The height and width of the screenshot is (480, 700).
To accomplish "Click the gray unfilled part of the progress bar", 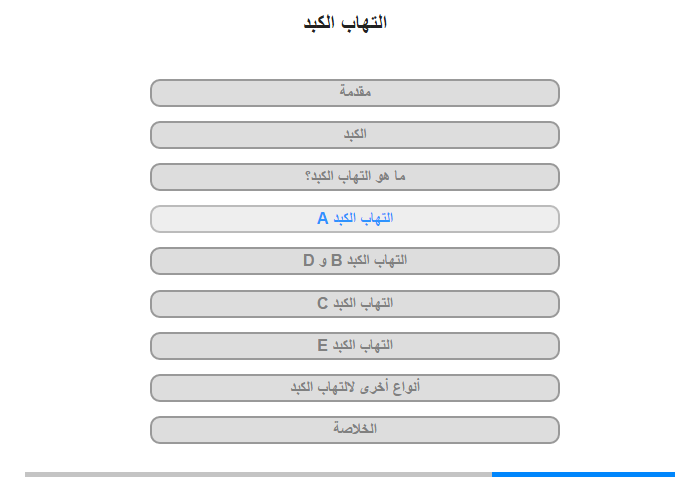I will 258,474.
